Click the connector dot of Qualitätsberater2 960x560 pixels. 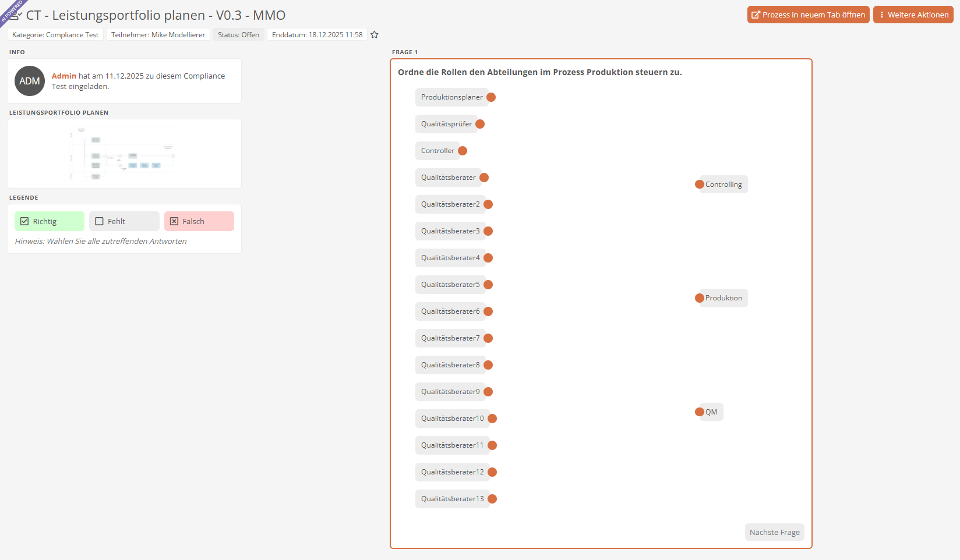[x=488, y=204]
